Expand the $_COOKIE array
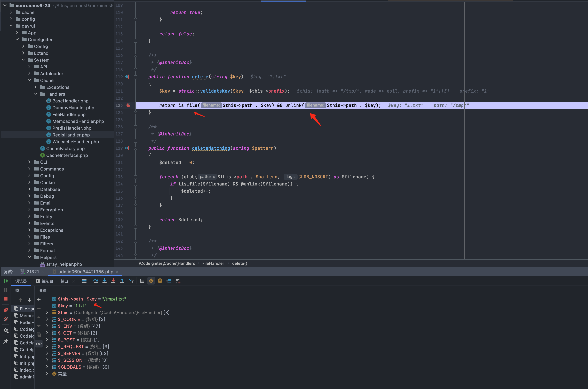588x389 pixels. [x=47, y=319]
